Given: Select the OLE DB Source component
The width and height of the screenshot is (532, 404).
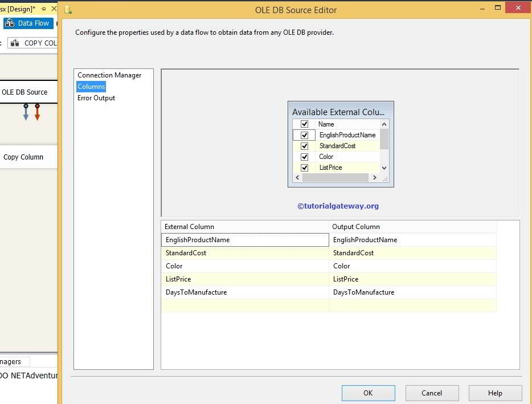Looking at the screenshot, I should 24,91.
